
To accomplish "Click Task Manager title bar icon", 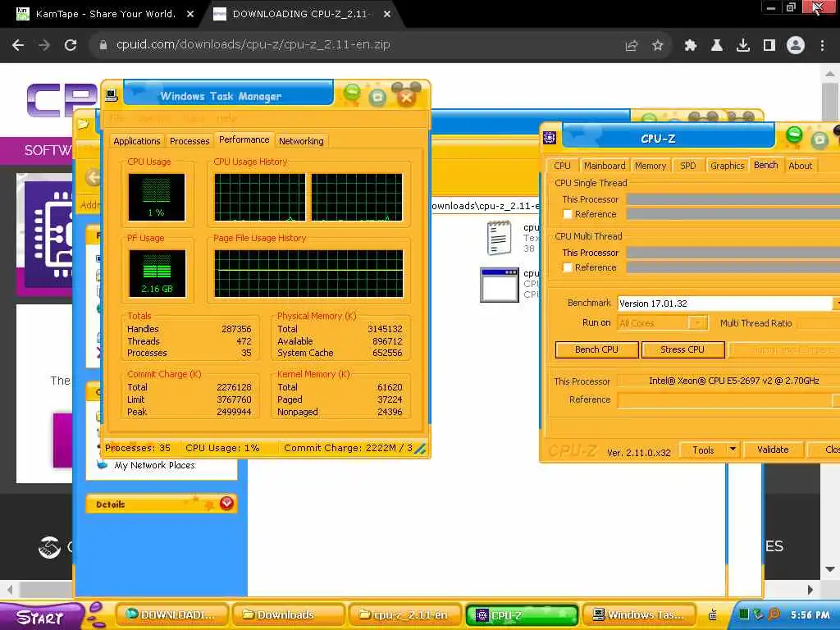I will [x=112, y=95].
